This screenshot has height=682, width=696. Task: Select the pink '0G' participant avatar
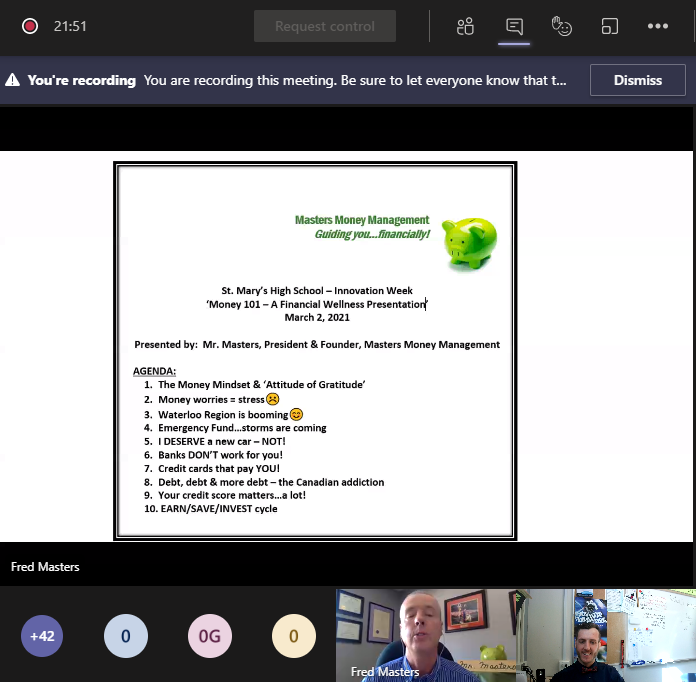tap(210, 636)
